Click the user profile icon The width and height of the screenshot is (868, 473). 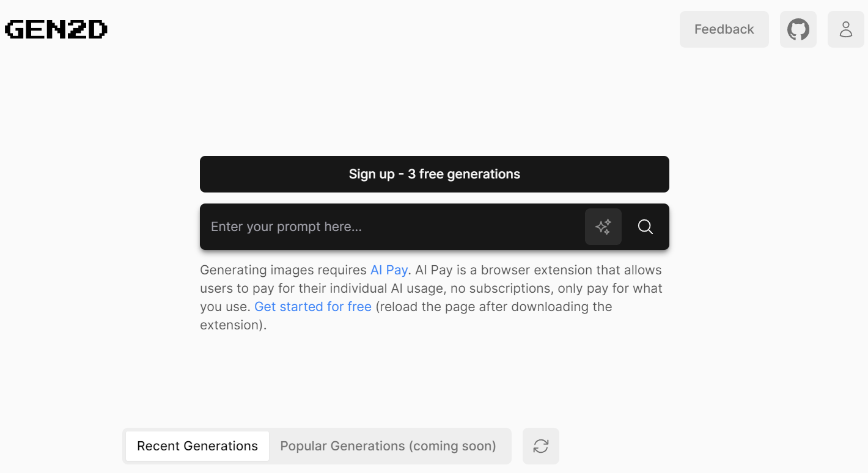point(845,29)
